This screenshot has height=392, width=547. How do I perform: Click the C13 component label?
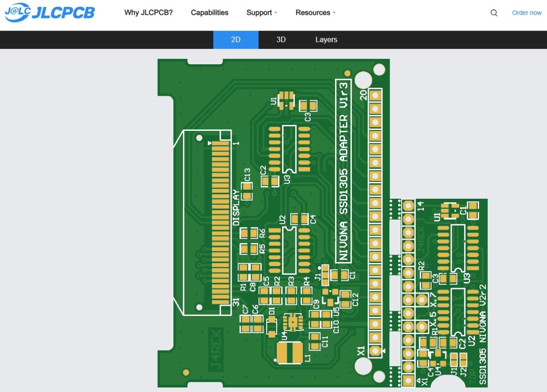(x=248, y=175)
